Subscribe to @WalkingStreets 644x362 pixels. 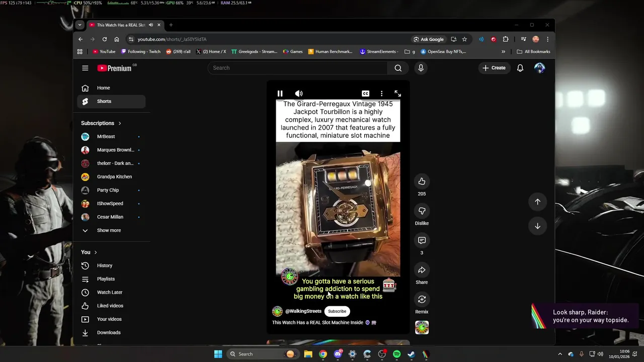pos(337,311)
